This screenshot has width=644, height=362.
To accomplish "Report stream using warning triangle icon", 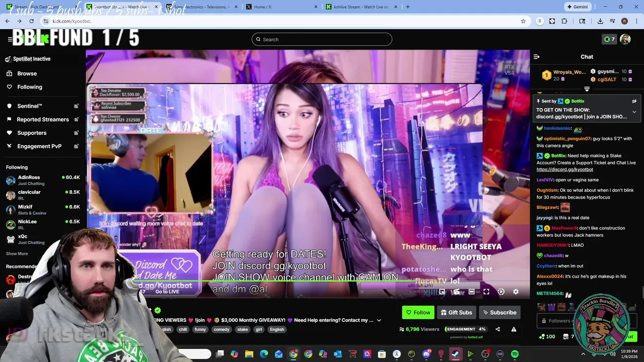I will click(514, 329).
